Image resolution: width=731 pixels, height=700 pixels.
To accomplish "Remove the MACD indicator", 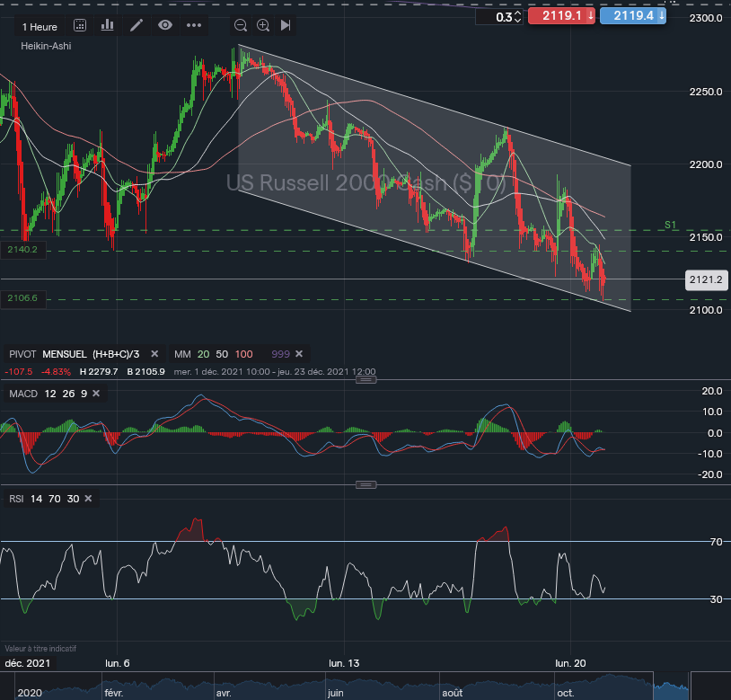I will 96,394.
